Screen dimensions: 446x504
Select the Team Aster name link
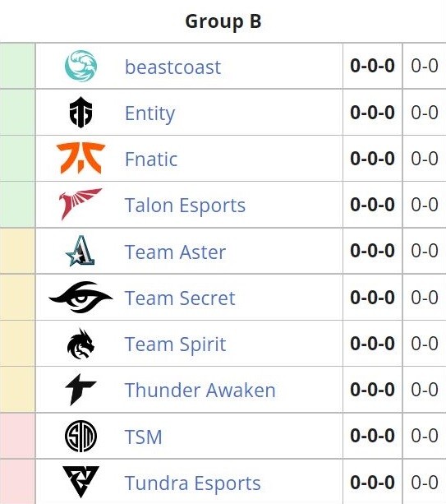coord(175,252)
